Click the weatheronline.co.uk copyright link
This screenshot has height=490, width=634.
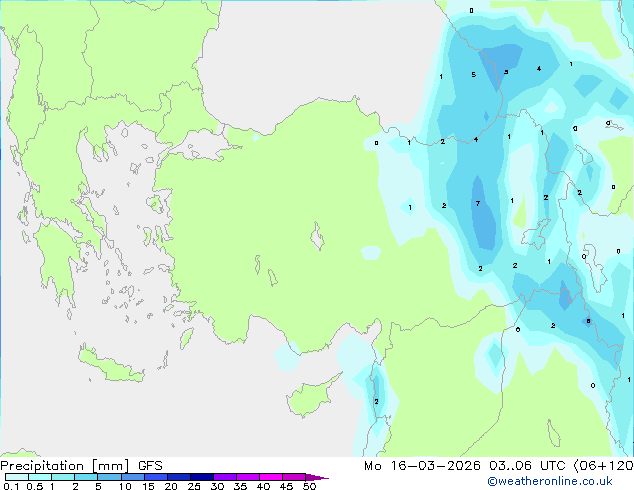550,481
